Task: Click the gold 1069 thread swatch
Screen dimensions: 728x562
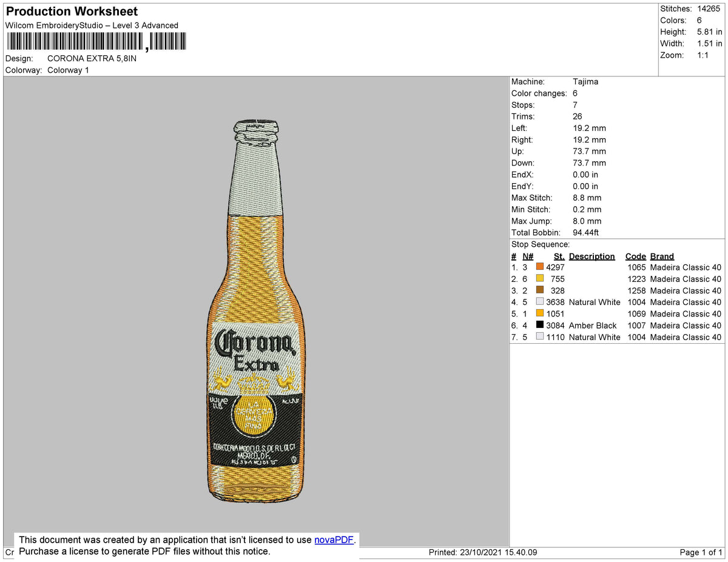Action: tap(539, 313)
